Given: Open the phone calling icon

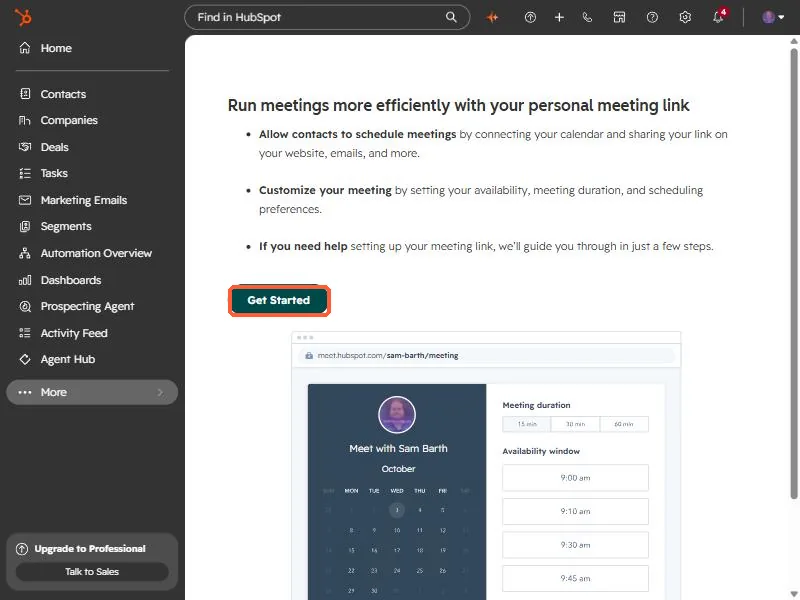Looking at the screenshot, I should point(588,17).
